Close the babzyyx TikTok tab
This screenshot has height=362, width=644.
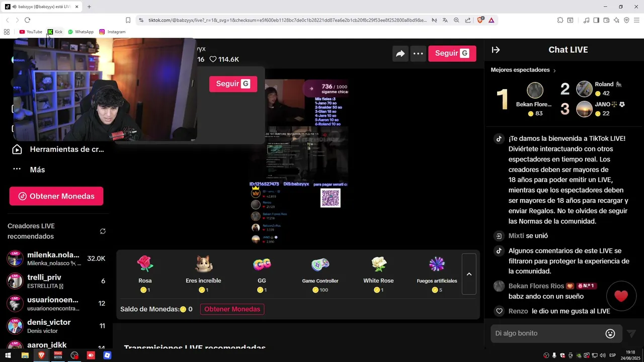click(x=76, y=7)
